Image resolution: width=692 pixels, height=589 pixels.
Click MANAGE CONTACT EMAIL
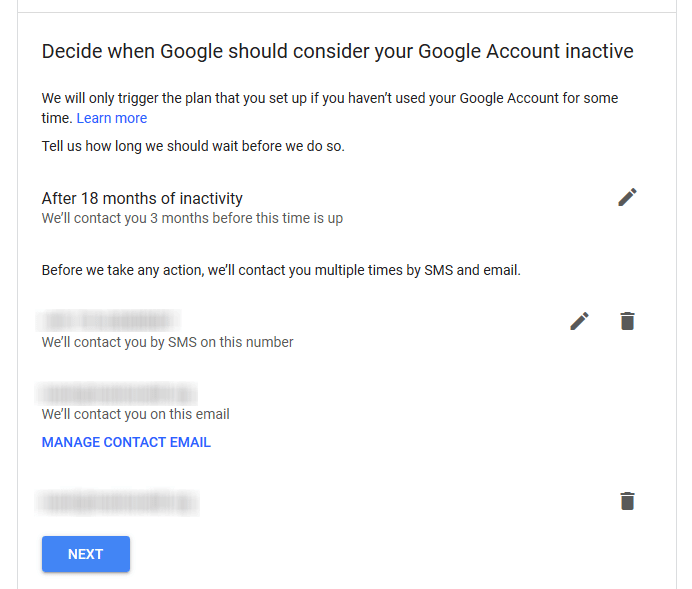(126, 442)
